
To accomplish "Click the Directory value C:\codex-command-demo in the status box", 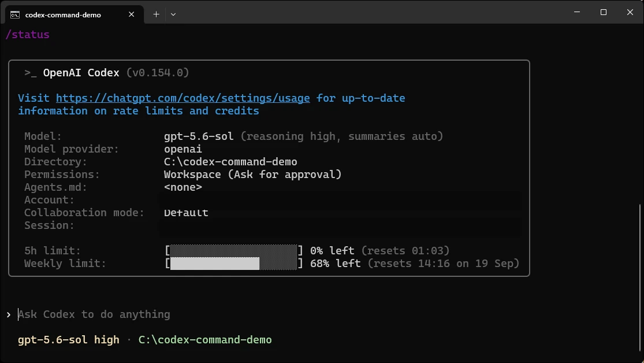I will coord(230,162).
